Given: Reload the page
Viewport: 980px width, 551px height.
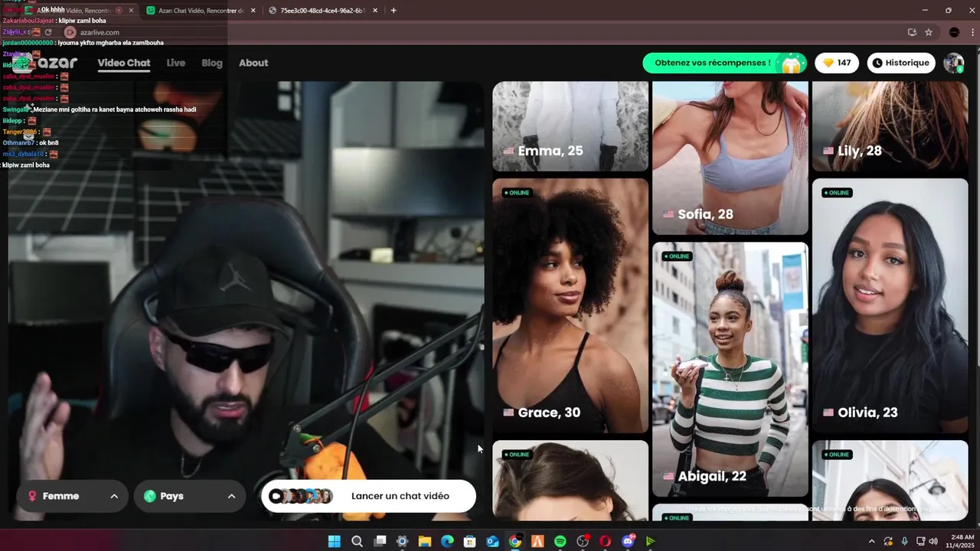Looking at the screenshot, I should [48, 32].
